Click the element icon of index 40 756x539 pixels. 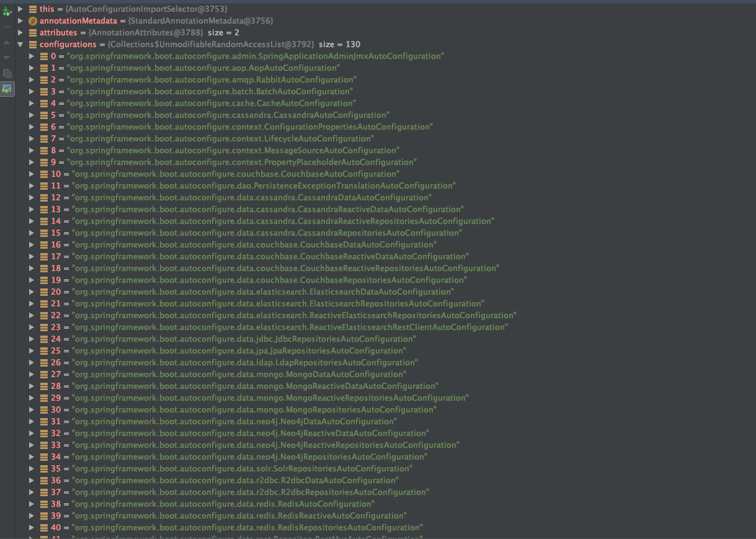point(44,528)
